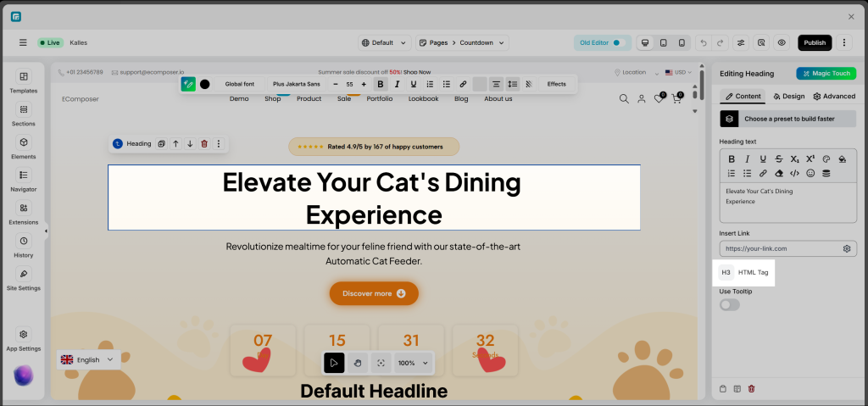The image size is (868, 406).
Task: Click the undo arrow in top bar
Action: click(x=703, y=42)
